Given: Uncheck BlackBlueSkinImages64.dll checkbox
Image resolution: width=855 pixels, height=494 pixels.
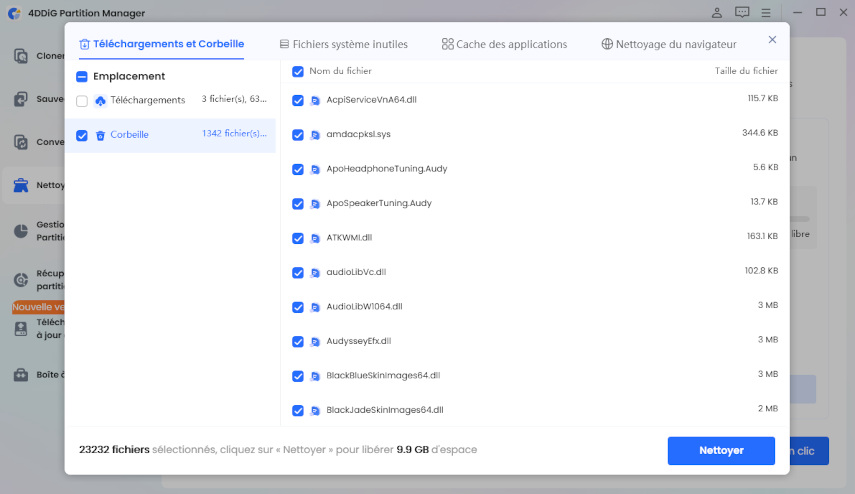Looking at the screenshot, I should coord(298,376).
